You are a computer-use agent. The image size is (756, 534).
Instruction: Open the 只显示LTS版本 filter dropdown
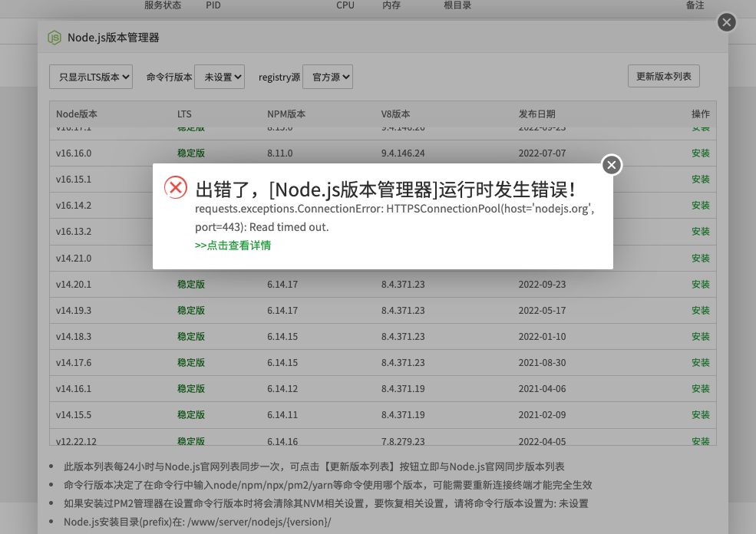pos(91,77)
